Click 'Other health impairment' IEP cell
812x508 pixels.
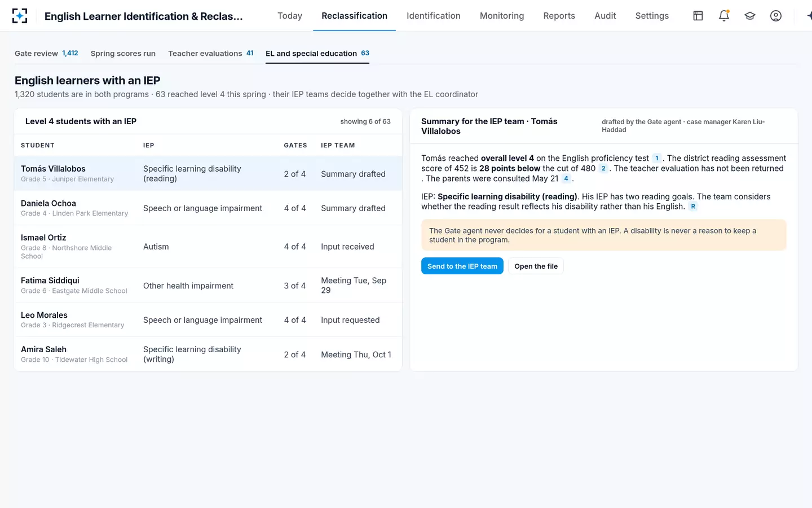click(x=188, y=286)
